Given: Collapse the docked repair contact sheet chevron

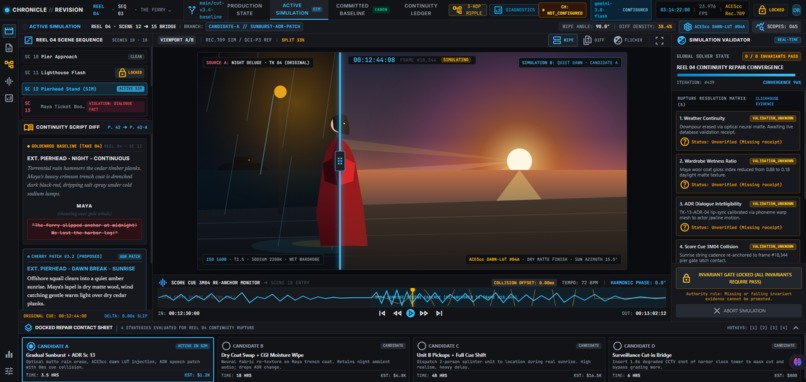Looking at the screenshot, I should (x=796, y=328).
